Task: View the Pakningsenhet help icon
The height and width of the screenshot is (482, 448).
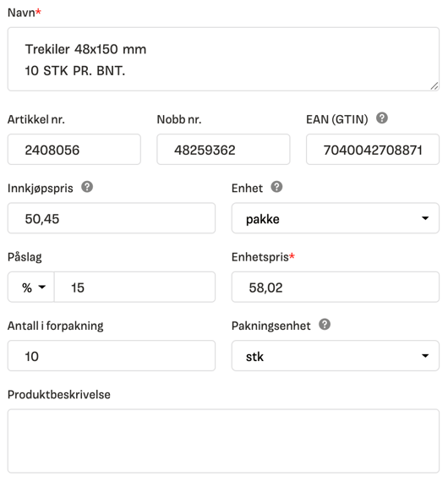Action: [x=325, y=325]
